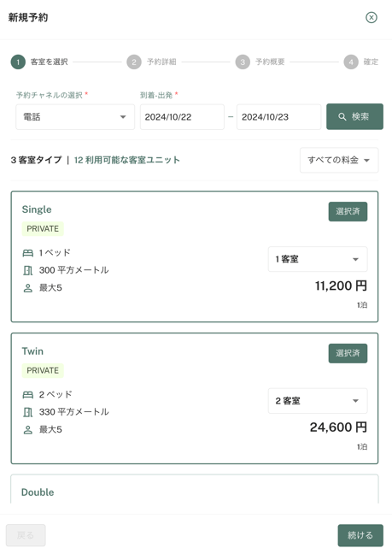Click the arrival date field 2024/10/22
This screenshot has width=392, height=554.
pos(182,117)
